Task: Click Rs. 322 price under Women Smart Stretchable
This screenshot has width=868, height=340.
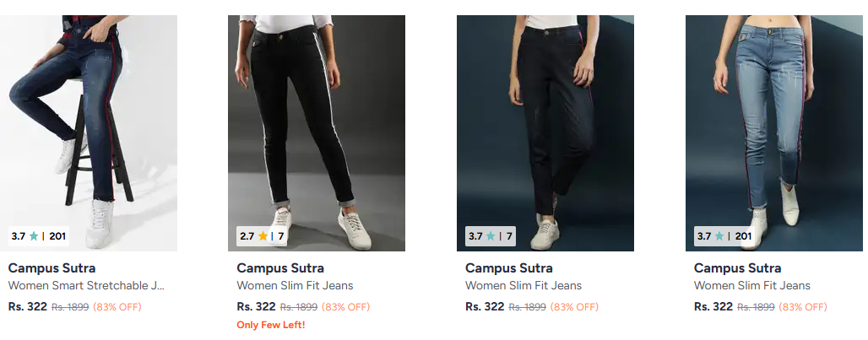Action: [28, 307]
